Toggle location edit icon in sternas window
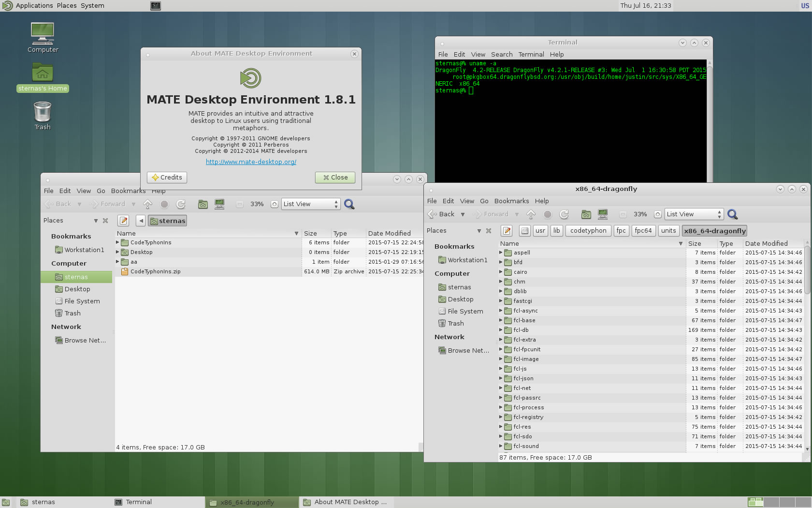The width and height of the screenshot is (812, 508). tap(124, 221)
